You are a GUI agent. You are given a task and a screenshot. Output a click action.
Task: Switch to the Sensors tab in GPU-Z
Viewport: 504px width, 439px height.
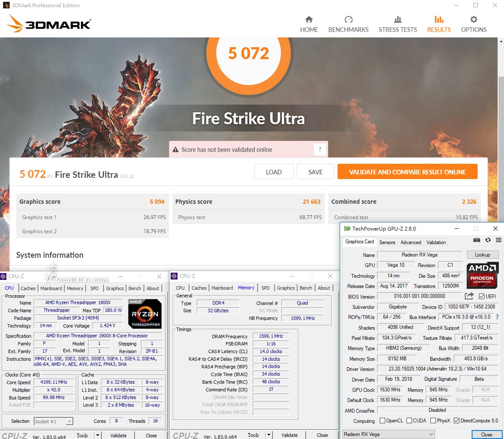click(x=387, y=242)
